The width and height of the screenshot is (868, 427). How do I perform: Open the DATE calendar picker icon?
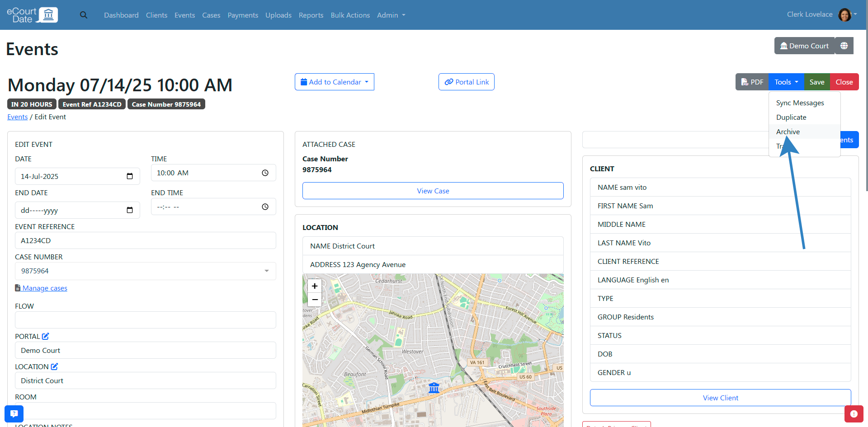click(130, 176)
